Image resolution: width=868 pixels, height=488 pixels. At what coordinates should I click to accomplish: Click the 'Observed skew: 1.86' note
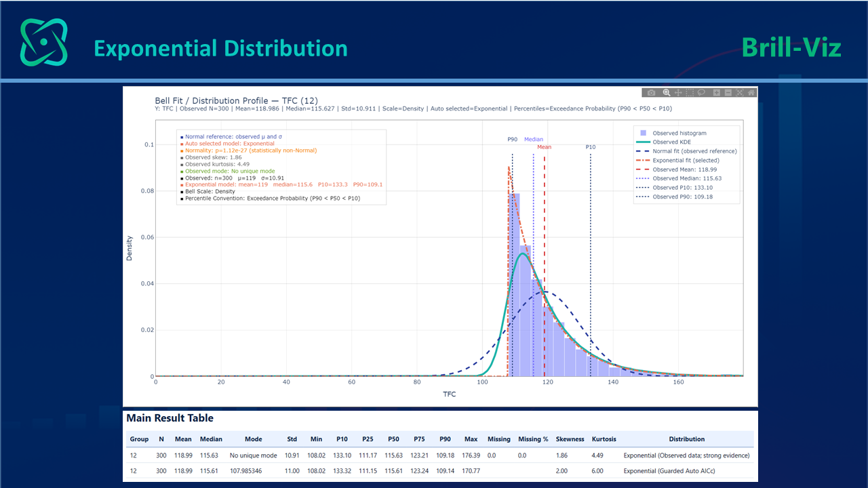pos(213,157)
